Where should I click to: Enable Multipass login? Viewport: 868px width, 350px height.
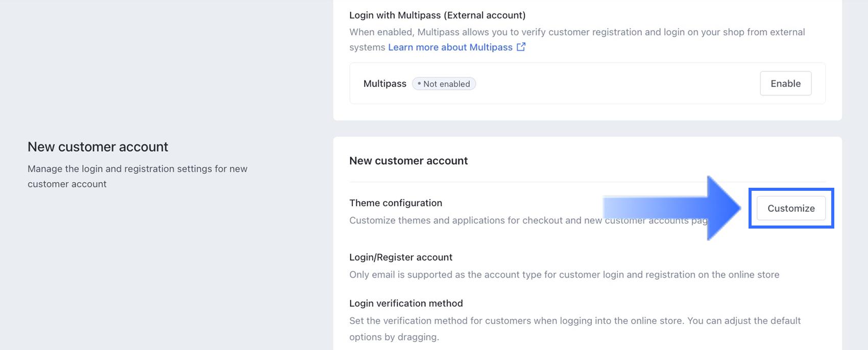coord(785,83)
